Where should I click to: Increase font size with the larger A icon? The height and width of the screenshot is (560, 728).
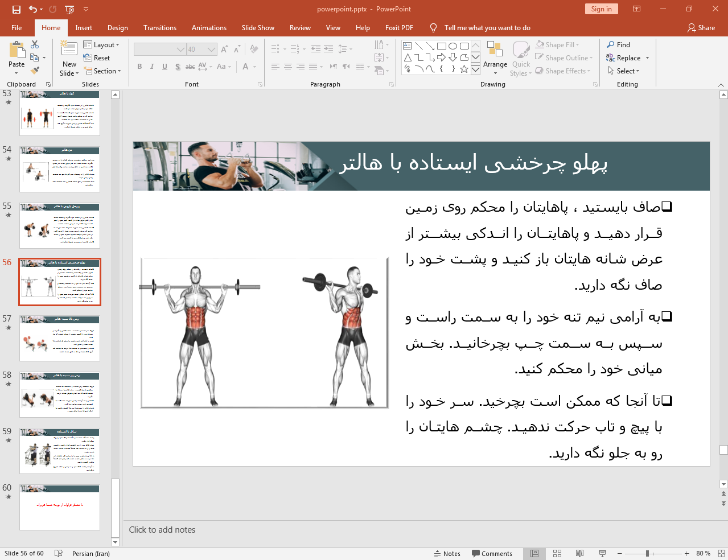pos(225,50)
